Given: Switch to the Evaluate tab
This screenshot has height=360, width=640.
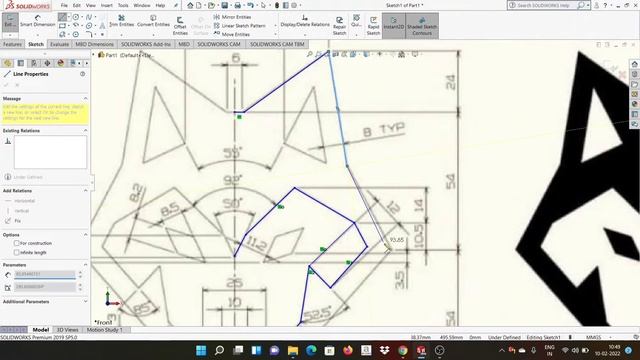Looking at the screenshot, I should pyautogui.click(x=60, y=44).
